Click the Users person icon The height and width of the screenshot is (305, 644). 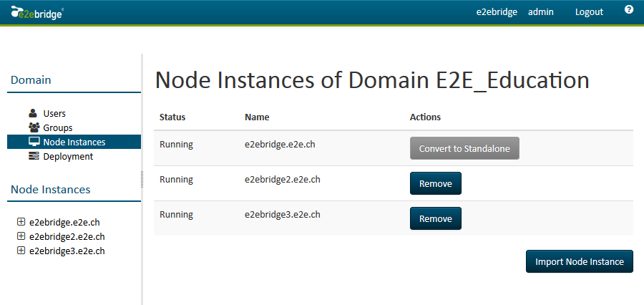[33, 113]
